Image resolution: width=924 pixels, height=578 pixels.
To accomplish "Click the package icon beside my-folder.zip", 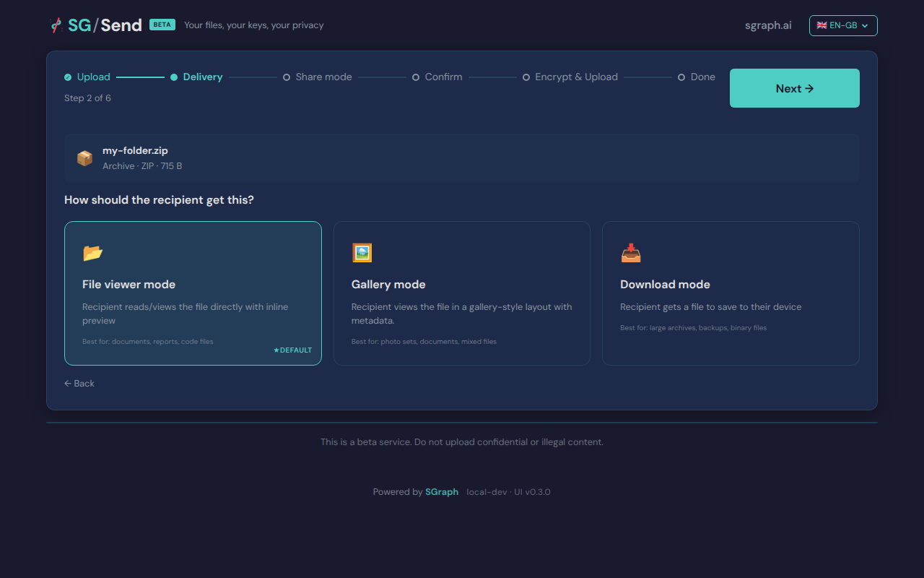I will [x=85, y=158].
